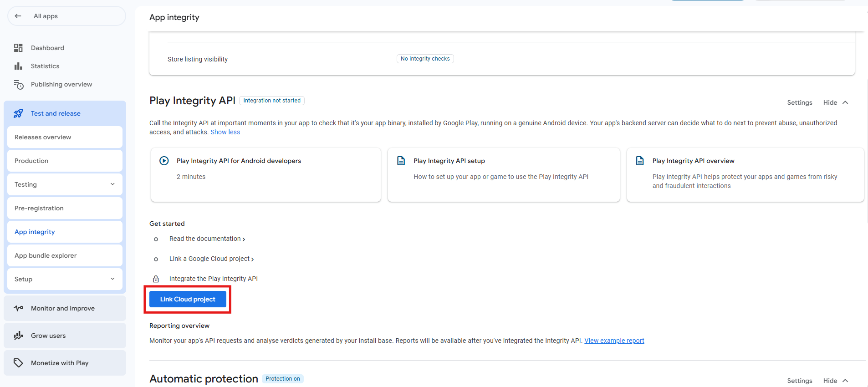Click the Grow users chart icon
The height and width of the screenshot is (387, 868).
tap(18, 336)
